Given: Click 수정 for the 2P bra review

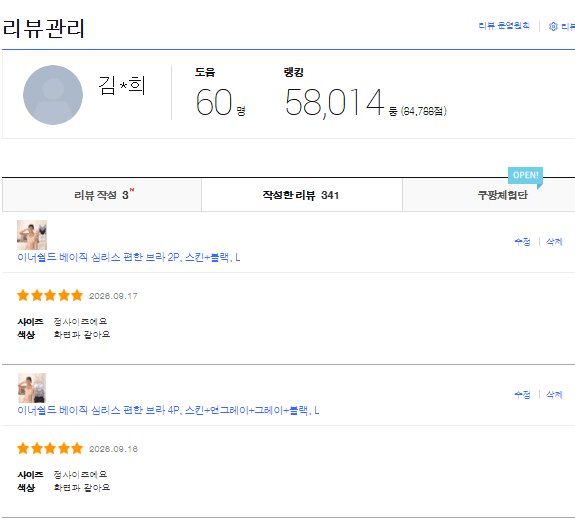Looking at the screenshot, I should point(522,241).
